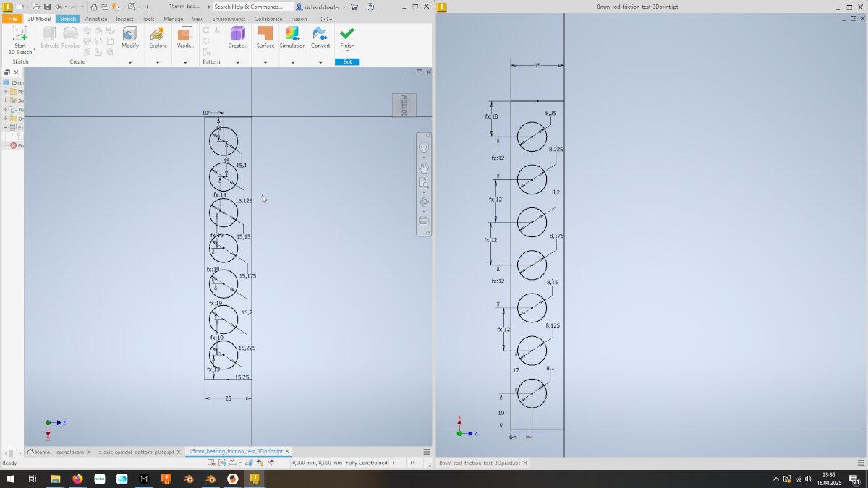Click the Task View taskbar icon
Image resolution: width=868 pixels, height=488 pixels.
pyautogui.click(x=33, y=479)
